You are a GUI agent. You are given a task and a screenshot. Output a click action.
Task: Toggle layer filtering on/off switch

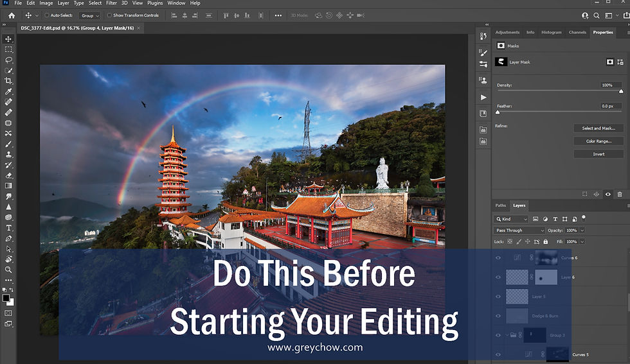(584, 218)
